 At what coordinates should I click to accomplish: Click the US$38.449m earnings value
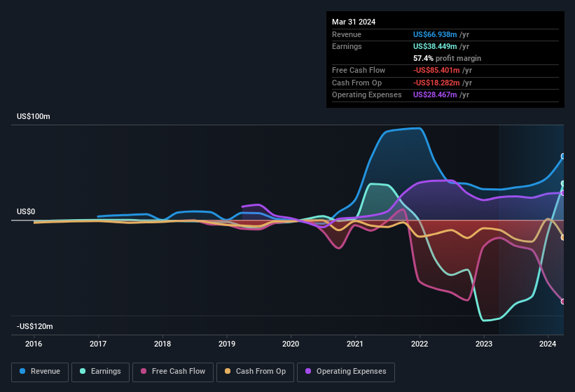coord(435,46)
